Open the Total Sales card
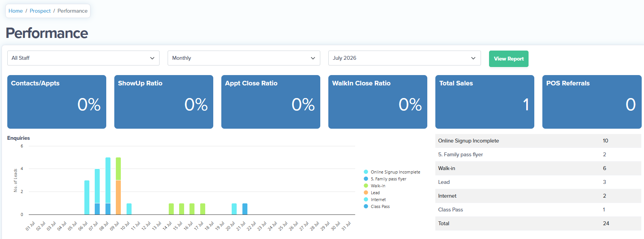 [485, 102]
